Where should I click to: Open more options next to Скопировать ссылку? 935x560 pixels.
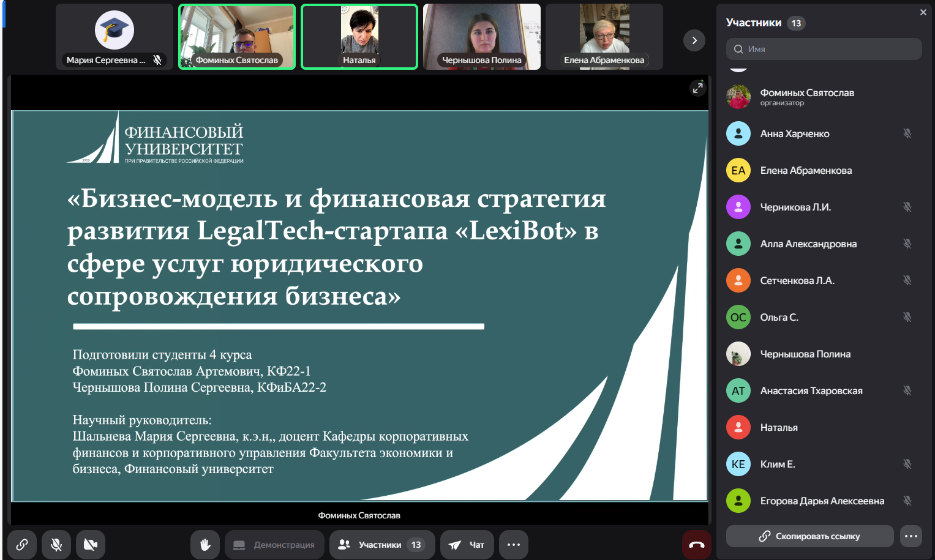[x=911, y=536]
